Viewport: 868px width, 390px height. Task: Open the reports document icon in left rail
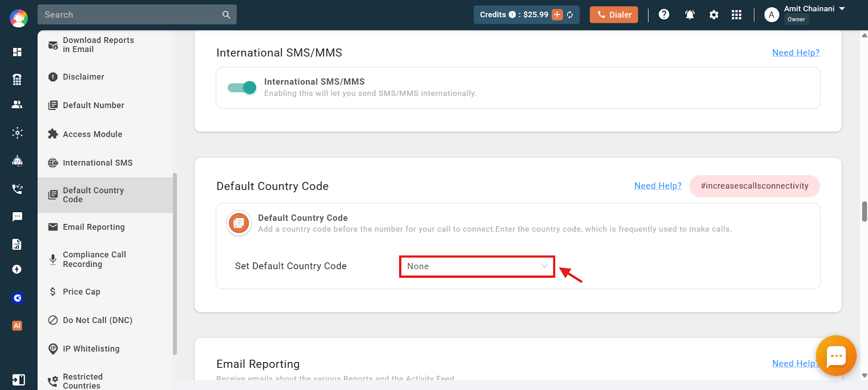tap(17, 244)
